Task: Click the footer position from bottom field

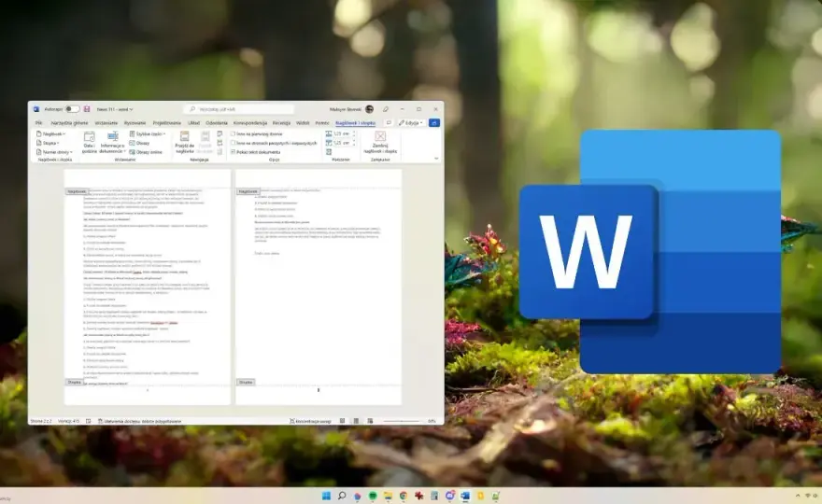Action: 341,143
